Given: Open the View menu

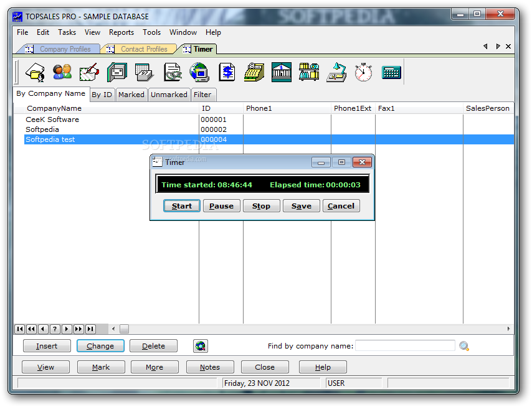Looking at the screenshot, I should pos(92,32).
